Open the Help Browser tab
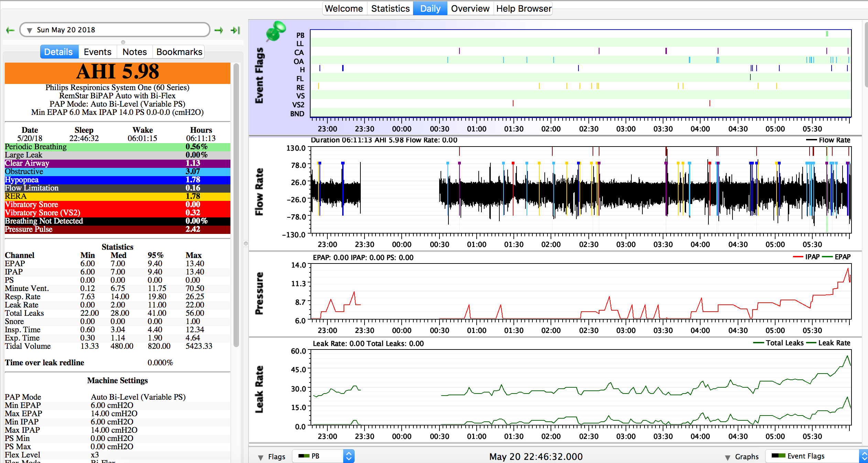 [x=524, y=9]
